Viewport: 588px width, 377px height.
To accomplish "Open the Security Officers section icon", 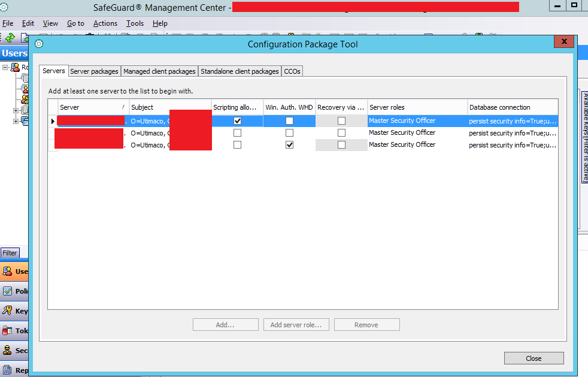I will 7,351.
